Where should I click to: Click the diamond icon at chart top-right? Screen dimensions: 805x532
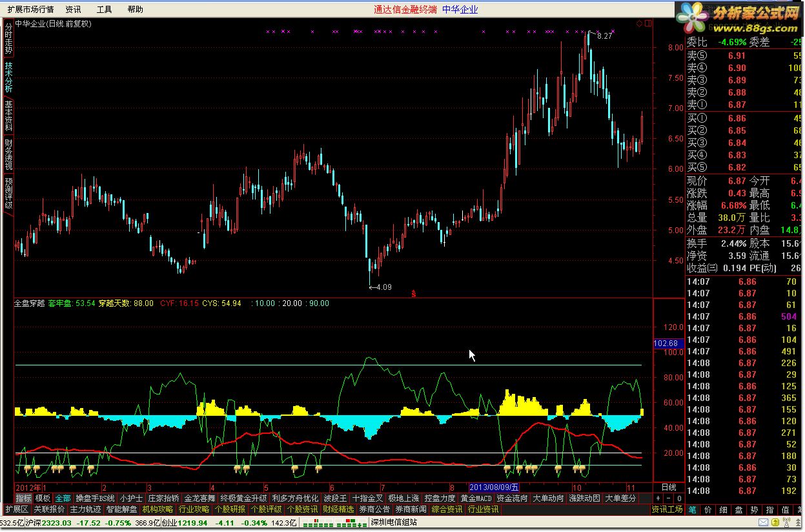639,23
